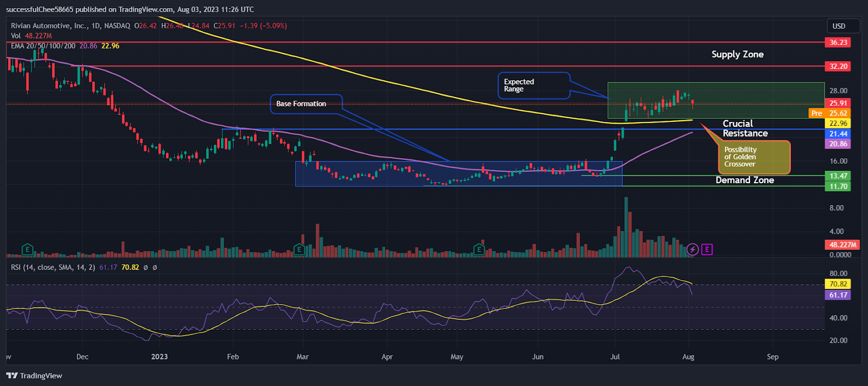
Task: Click the 20.86 purple EMA label
Action: pos(838,144)
